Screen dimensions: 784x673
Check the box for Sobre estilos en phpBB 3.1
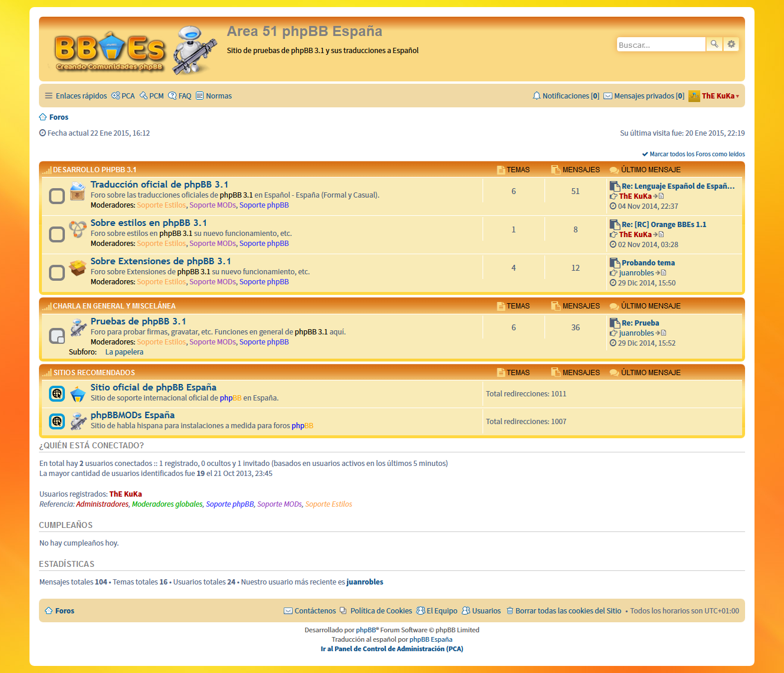pyautogui.click(x=57, y=234)
